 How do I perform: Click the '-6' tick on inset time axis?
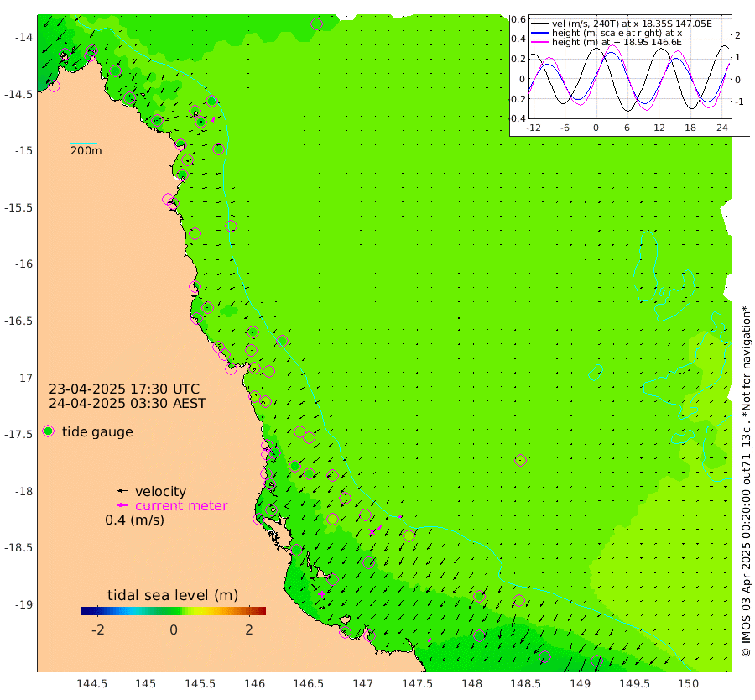click(x=565, y=128)
